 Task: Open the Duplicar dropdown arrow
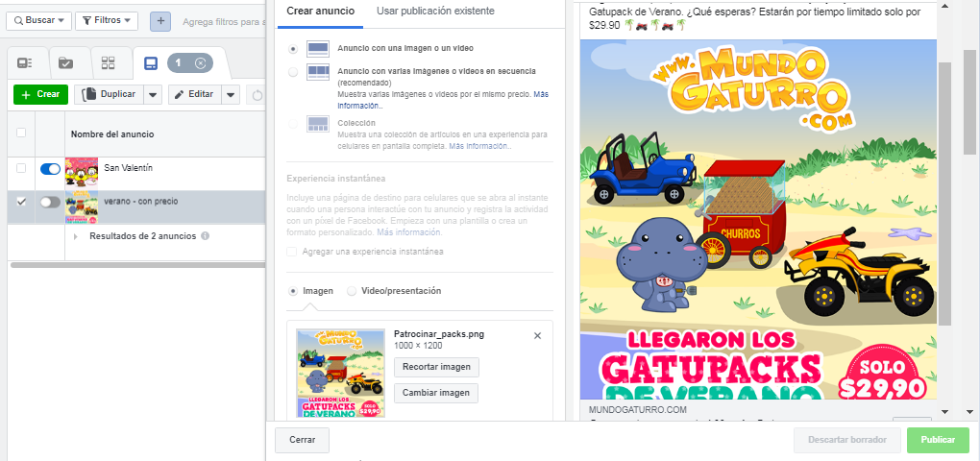[x=153, y=94]
